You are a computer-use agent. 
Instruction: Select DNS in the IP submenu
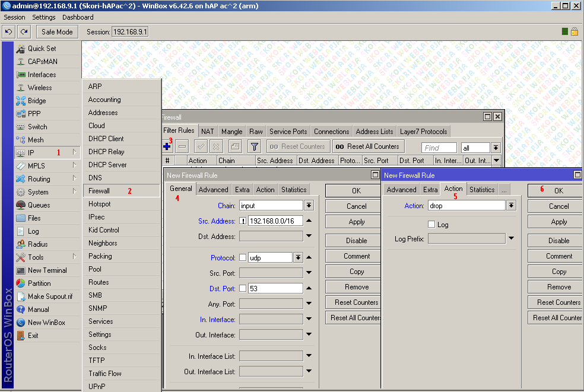(x=95, y=178)
